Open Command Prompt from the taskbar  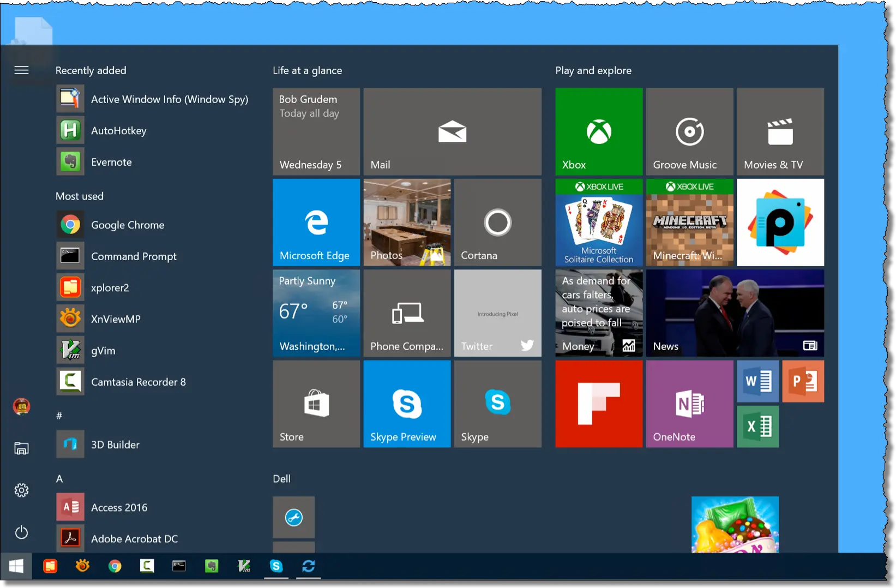pos(179,566)
